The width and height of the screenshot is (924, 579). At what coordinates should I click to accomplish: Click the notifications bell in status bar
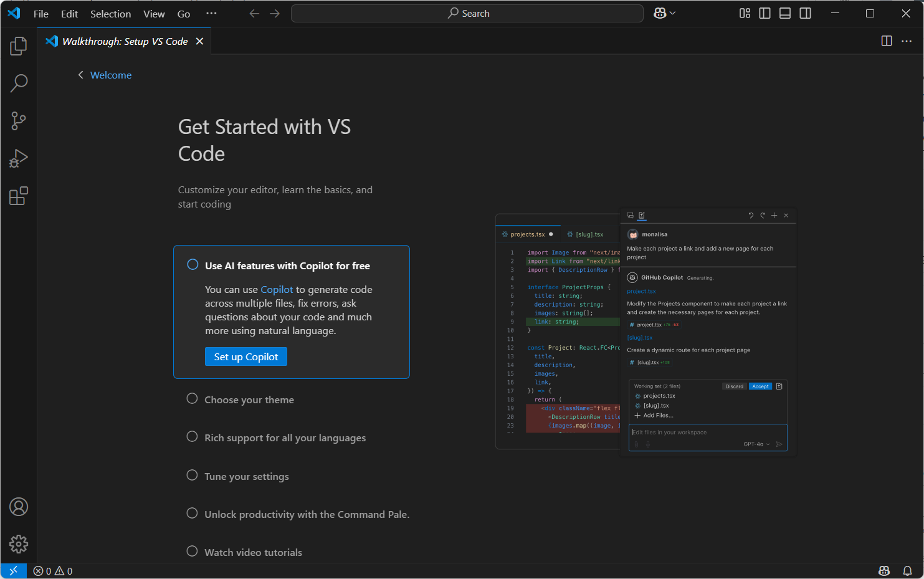[x=907, y=571]
